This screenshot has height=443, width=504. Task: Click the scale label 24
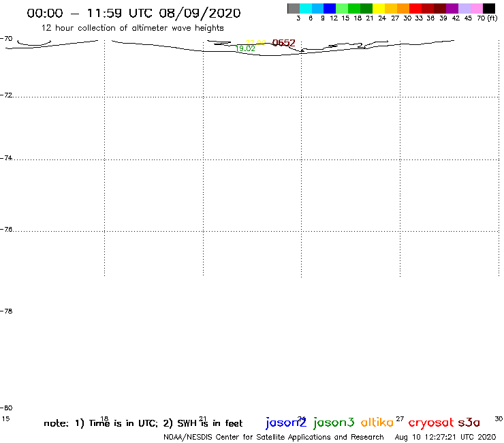click(382, 18)
